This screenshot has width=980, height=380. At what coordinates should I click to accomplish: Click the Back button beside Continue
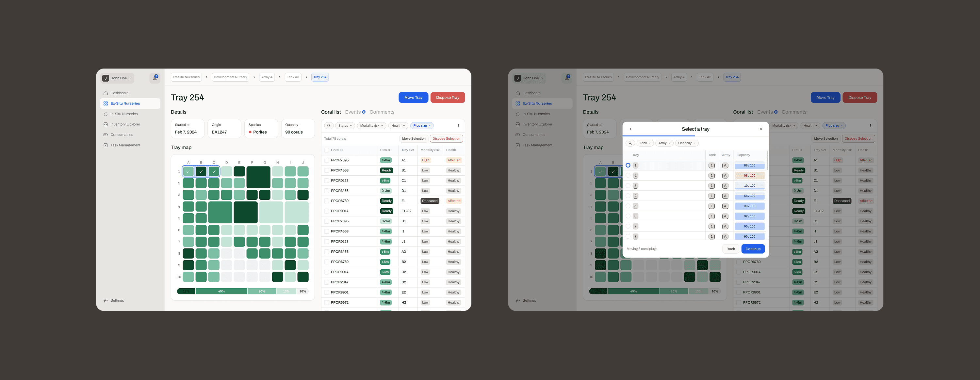point(730,249)
